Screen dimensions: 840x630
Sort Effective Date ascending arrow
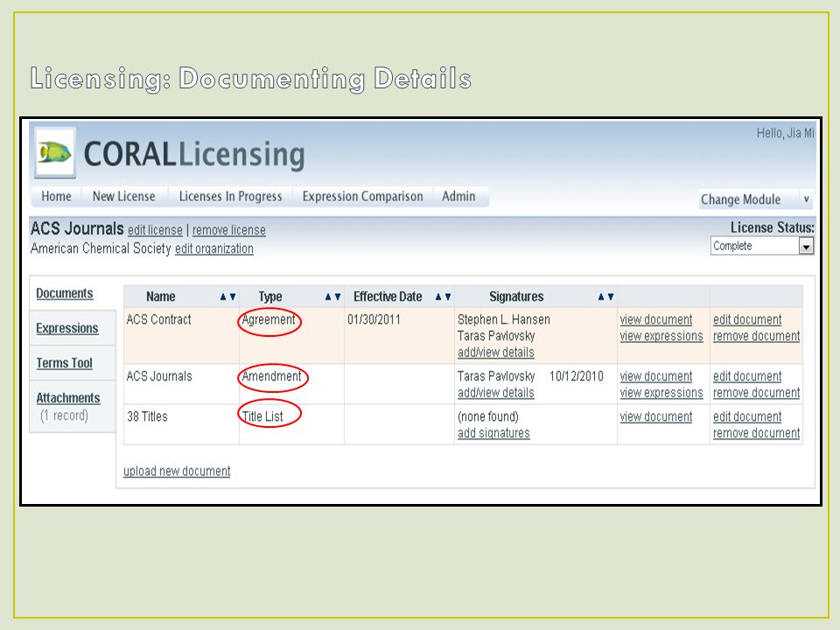coord(438,297)
